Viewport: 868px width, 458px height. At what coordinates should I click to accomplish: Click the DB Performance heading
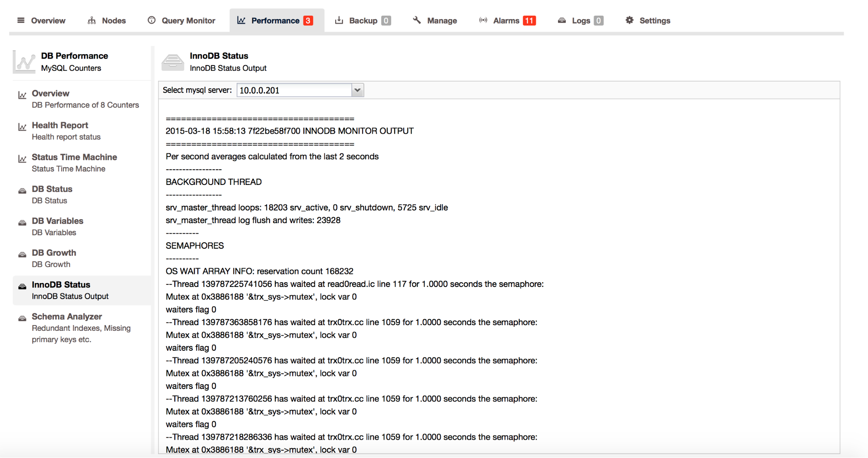[75, 56]
